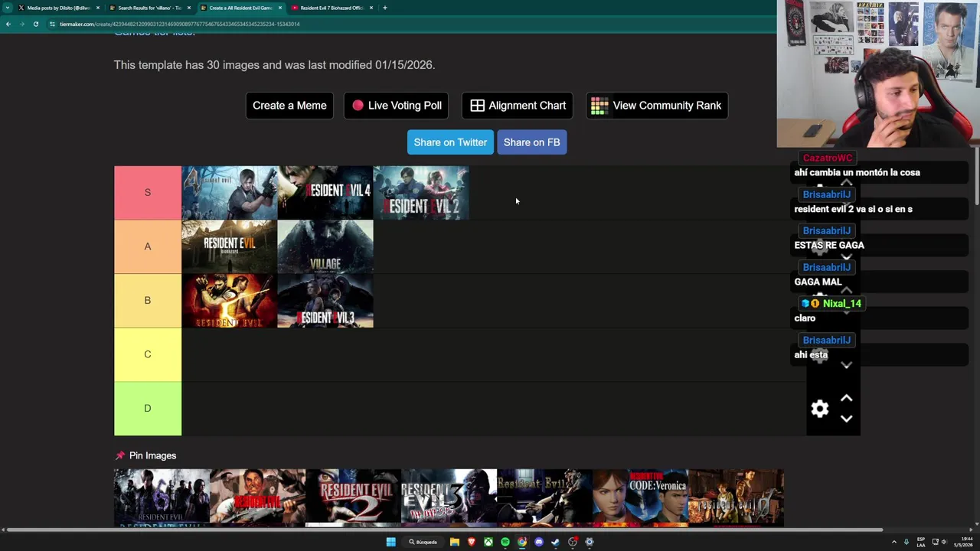This screenshot has width=980, height=551.
Task: Select Resident Evil 4 remake image in S tier
Action: pyautogui.click(x=325, y=193)
